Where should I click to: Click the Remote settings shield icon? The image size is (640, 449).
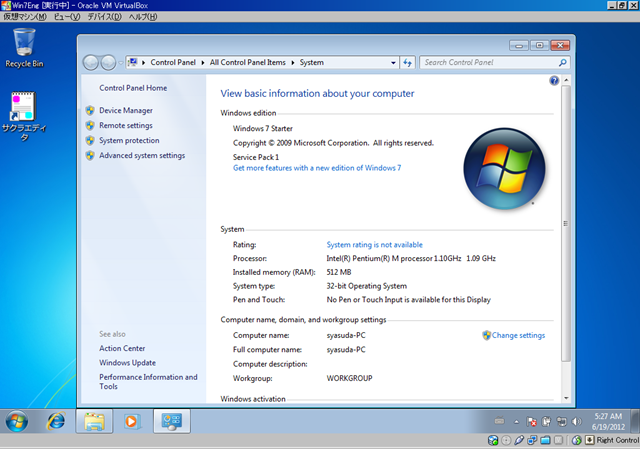[90, 125]
